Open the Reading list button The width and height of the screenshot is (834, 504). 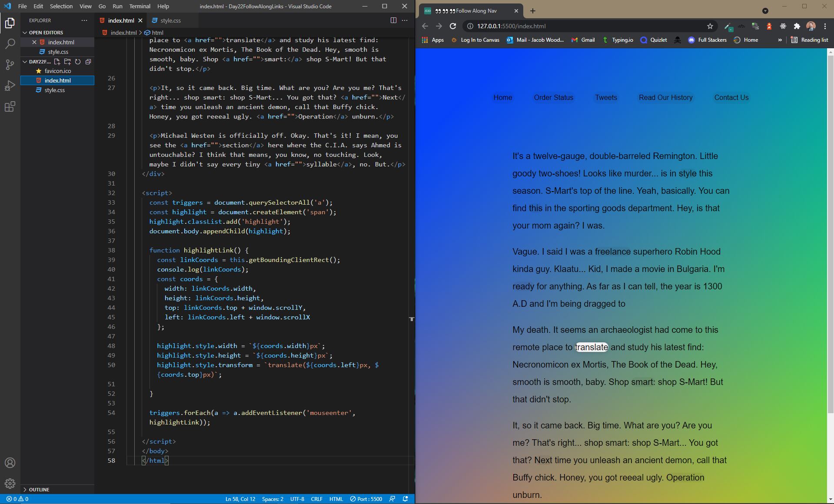(809, 40)
